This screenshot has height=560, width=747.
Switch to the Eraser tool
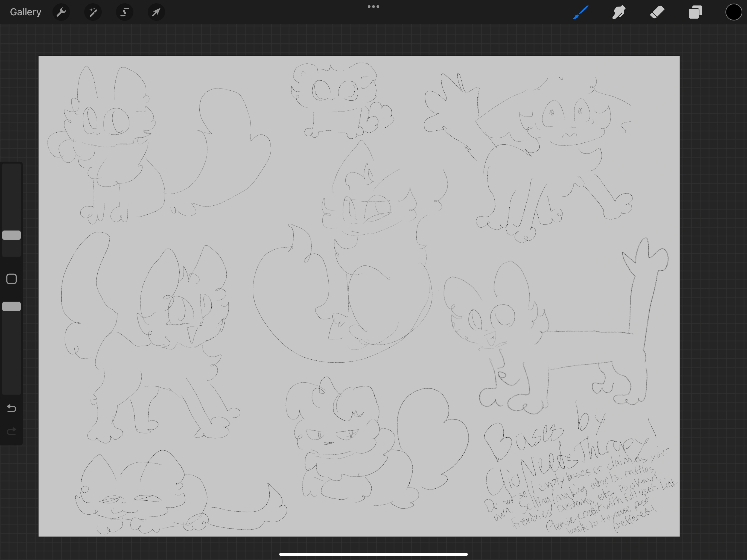pos(657,12)
